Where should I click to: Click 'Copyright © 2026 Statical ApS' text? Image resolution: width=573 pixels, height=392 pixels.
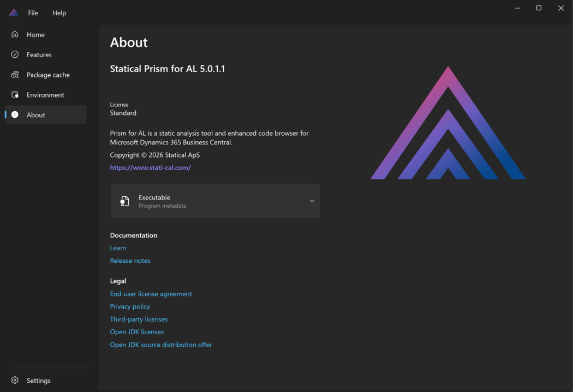pyautogui.click(x=155, y=155)
